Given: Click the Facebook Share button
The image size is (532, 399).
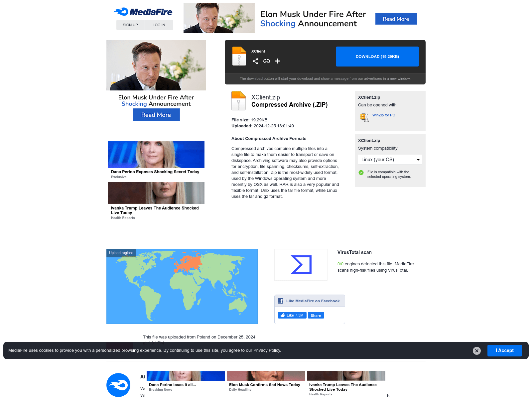Looking at the screenshot, I should pyautogui.click(x=316, y=315).
